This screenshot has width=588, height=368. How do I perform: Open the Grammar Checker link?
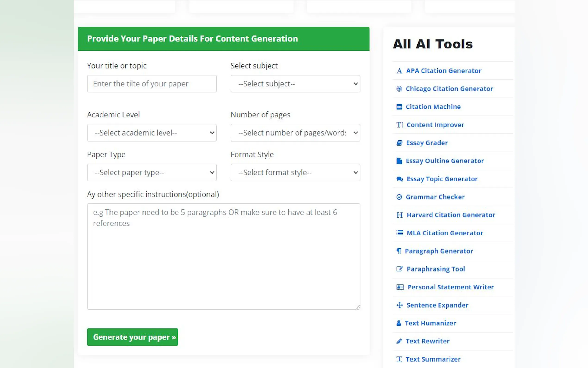pyautogui.click(x=435, y=197)
